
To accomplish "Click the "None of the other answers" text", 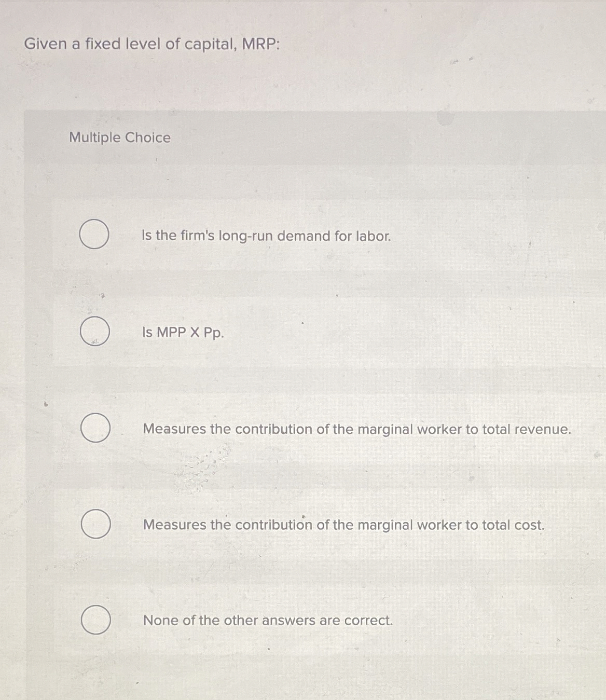I will tap(268, 621).
